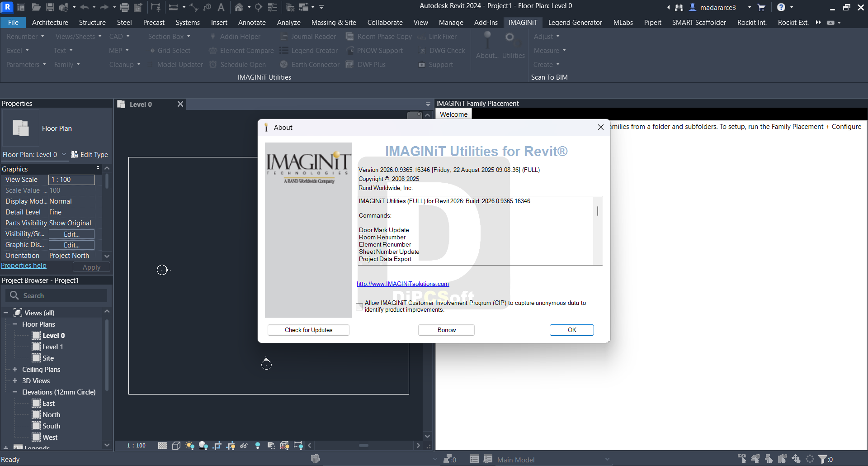Switch to the Add-Ins ribbon tab
The image size is (868, 466).
(x=486, y=23)
